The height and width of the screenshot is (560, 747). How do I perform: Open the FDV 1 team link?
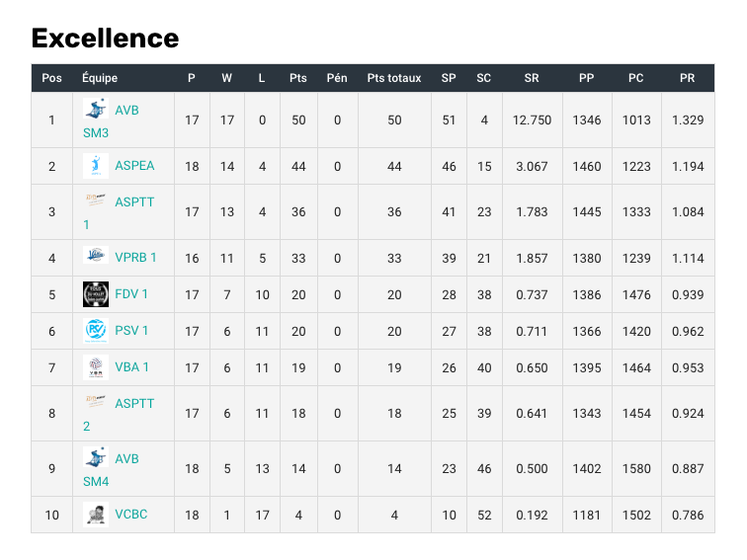click(131, 294)
